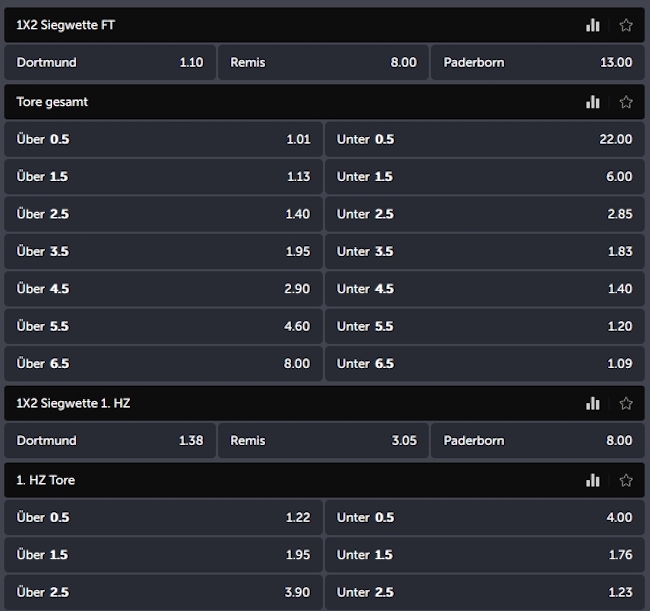Choose Über 2.5 total goals at 1.40

pyautogui.click(x=163, y=214)
